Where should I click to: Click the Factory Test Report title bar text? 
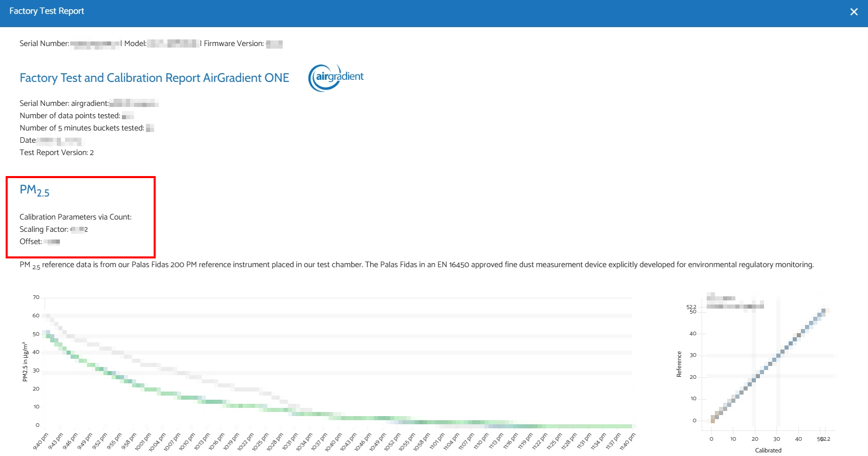point(47,11)
